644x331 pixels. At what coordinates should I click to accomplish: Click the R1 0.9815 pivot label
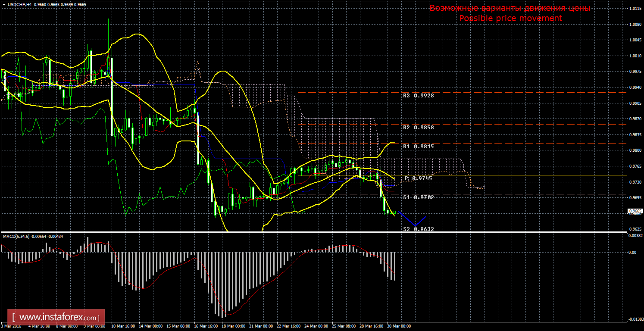click(419, 147)
